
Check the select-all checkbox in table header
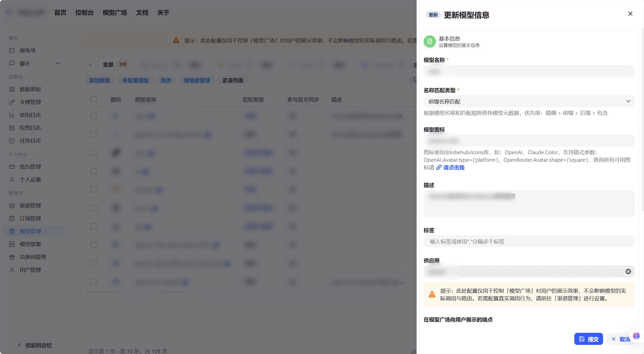[93, 99]
